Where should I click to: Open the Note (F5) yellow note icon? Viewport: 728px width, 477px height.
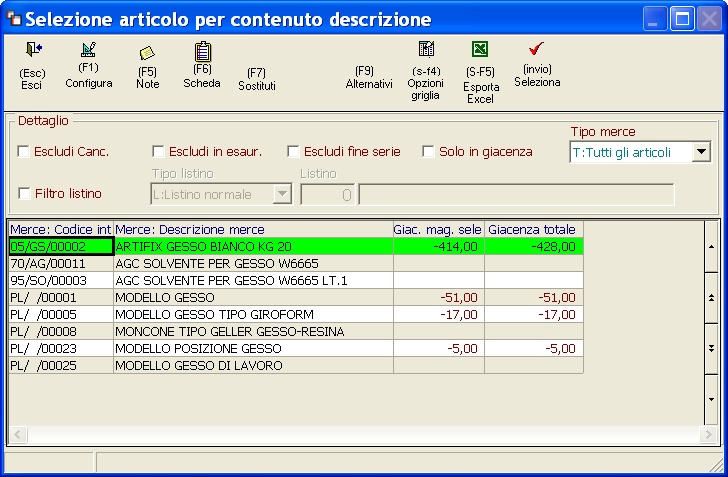(x=147, y=53)
